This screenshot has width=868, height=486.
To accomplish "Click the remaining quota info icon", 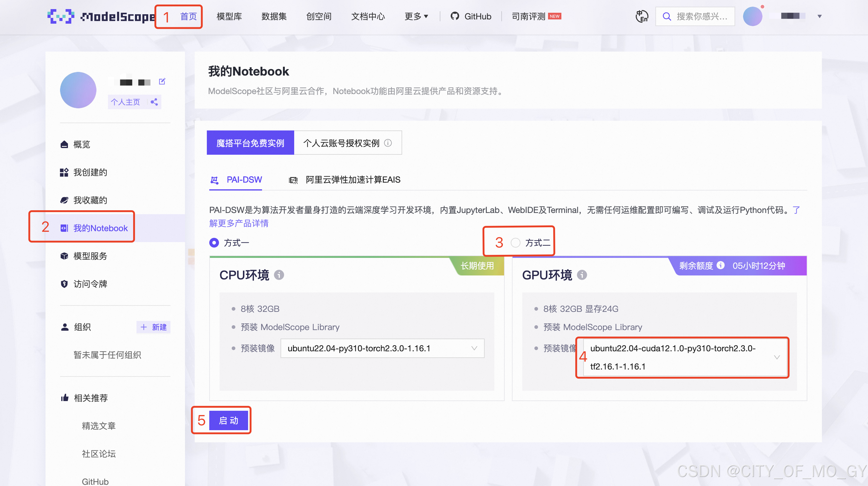I will click(x=720, y=265).
